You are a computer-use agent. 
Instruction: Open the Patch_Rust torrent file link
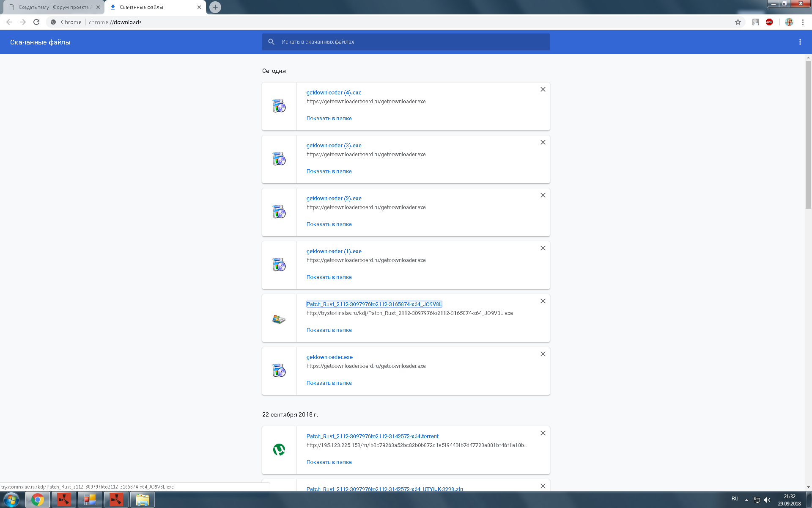[372, 436]
